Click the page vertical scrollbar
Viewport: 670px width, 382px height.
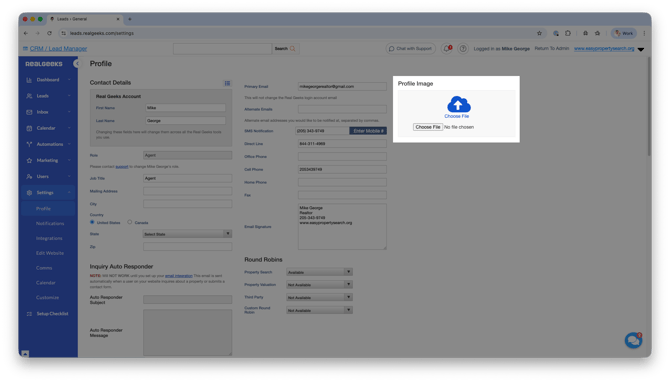649,107
